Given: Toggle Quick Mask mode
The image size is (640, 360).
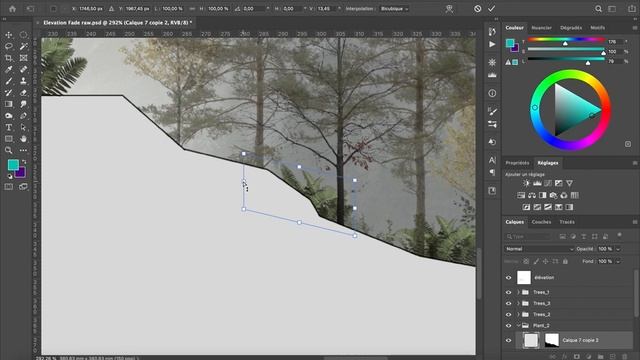Looking at the screenshot, I should pos(9,187).
